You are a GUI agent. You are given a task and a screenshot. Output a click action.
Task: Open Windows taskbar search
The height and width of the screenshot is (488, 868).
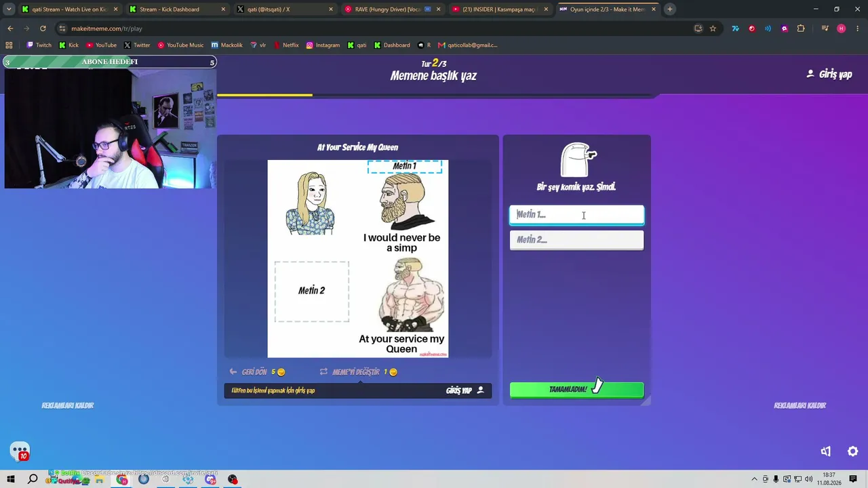[33, 479]
